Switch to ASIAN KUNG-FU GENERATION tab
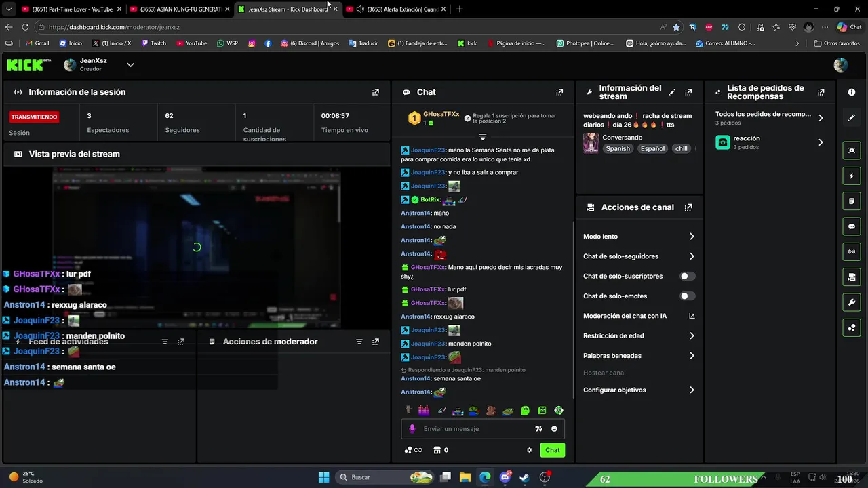Viewport: 868px width, 488px height. coord(180,9)
